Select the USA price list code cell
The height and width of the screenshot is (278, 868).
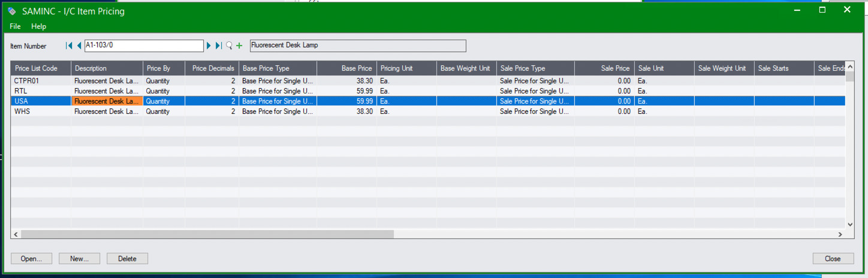[x=41, y=101]
